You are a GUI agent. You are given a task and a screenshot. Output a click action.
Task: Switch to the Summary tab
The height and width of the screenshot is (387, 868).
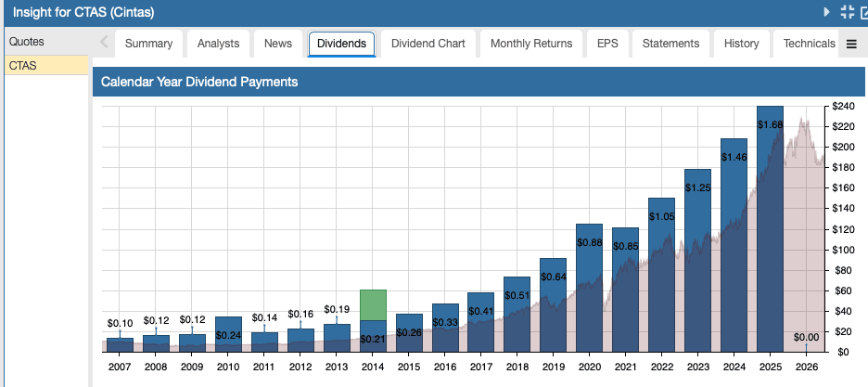(x=148, y=44)
